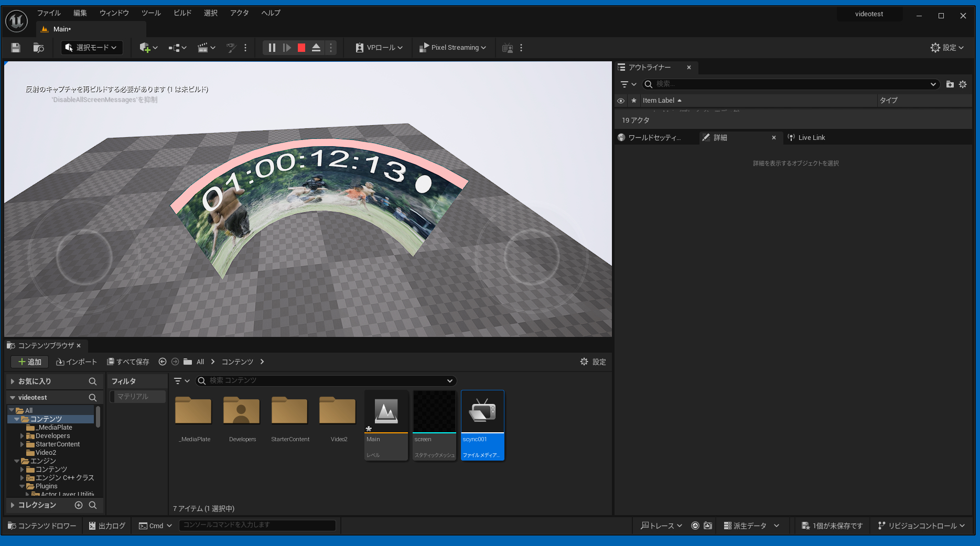
Task: Pause the running simulation
Action: click(272, 48)
